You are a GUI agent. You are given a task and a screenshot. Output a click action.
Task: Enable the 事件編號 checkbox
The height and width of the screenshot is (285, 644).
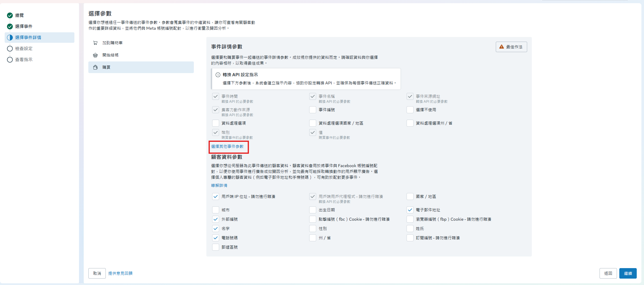click(313, 110)
